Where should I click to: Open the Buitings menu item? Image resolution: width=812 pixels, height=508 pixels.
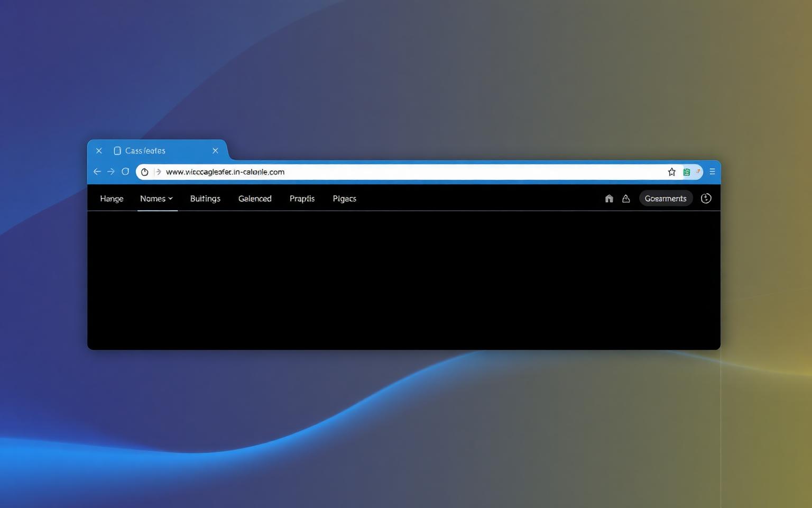[205, 198]
